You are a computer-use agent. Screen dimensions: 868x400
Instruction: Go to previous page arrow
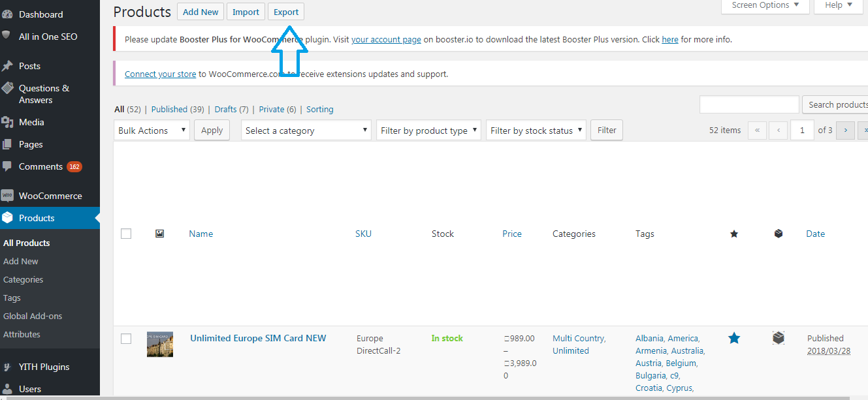(x=778, y=131)
